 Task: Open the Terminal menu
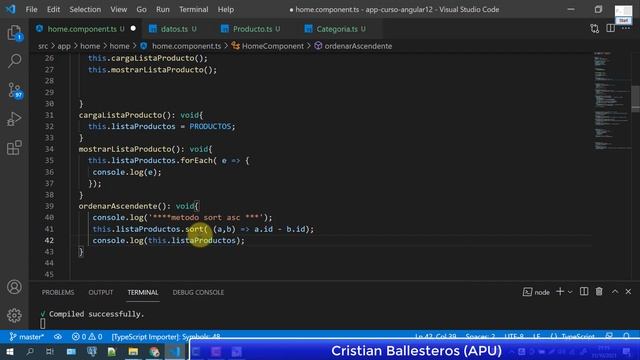[x=193, y=9]
